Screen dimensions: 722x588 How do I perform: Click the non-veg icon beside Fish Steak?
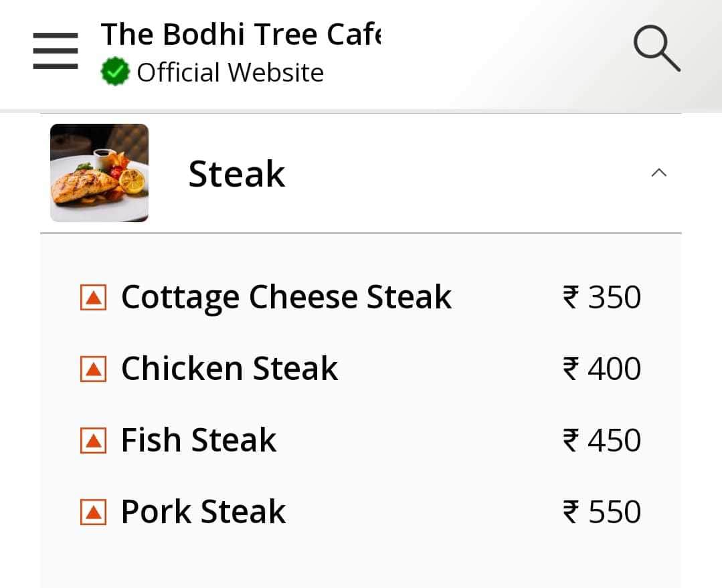(94, 439)
